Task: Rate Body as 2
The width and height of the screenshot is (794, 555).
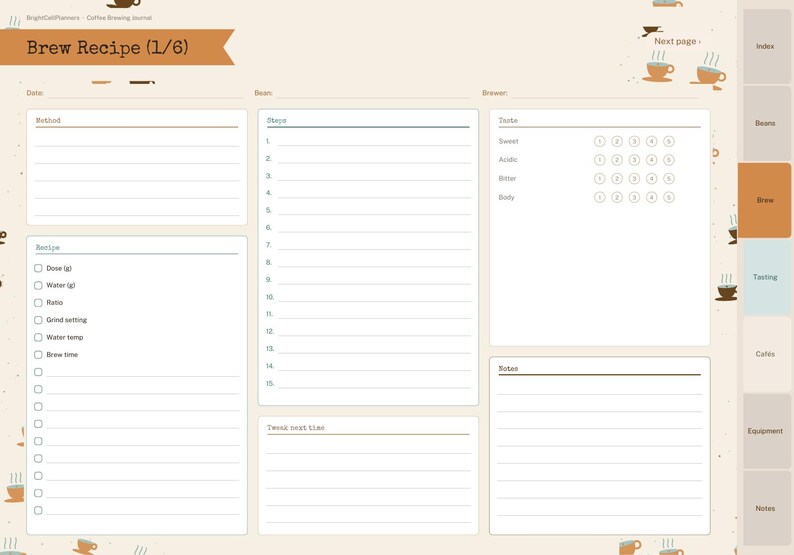Action: click(616, 197)
